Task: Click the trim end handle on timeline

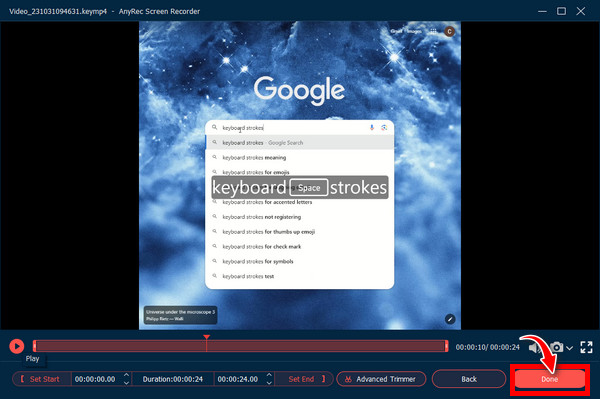Action: coord(446,346)
